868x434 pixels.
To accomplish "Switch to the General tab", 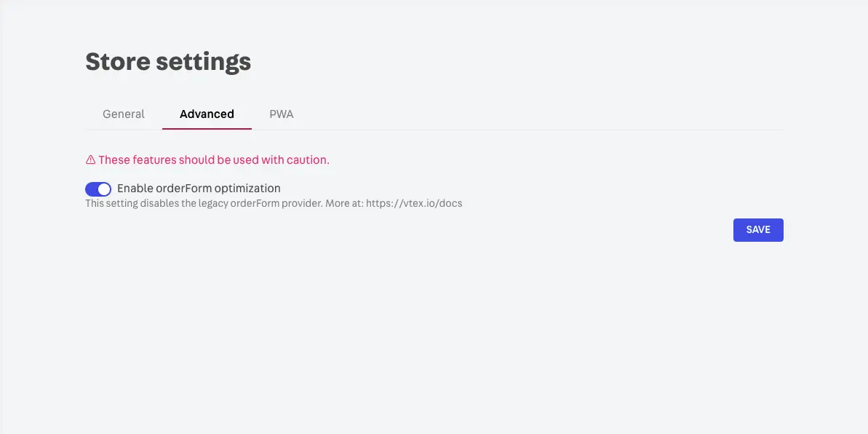I will 124,114.
